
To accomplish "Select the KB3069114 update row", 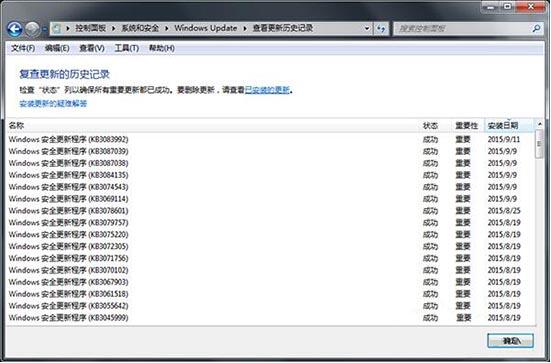I will point(271,199).
